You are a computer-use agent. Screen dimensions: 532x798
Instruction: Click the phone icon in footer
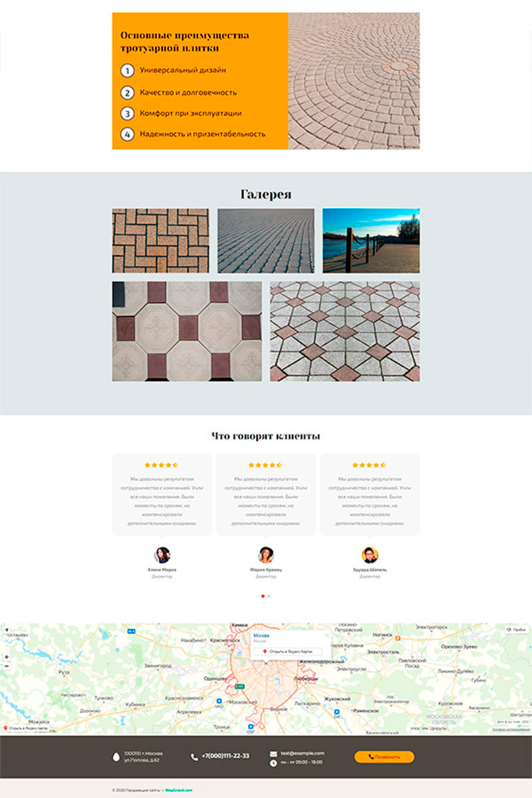194,757
